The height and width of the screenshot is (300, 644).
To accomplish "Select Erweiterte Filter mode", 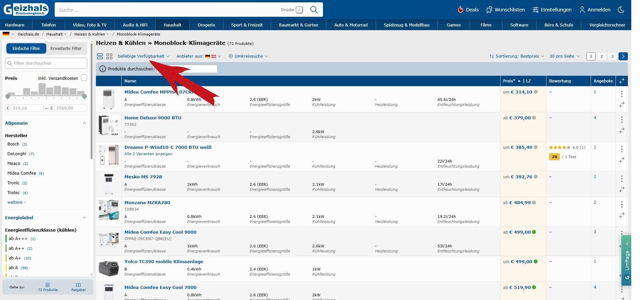I will click(x=66, y=49).
